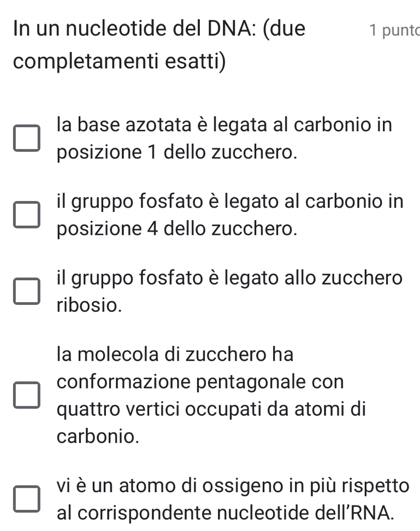Click text 'il gruppo fosfato è legato al carbonio in'

(x=229, y=202)
